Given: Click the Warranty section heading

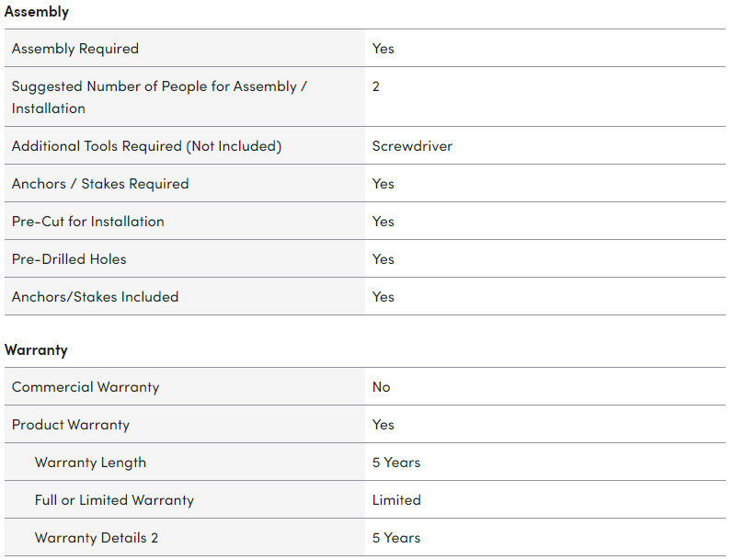Looking at the screenshot, I should click(36, 349).
